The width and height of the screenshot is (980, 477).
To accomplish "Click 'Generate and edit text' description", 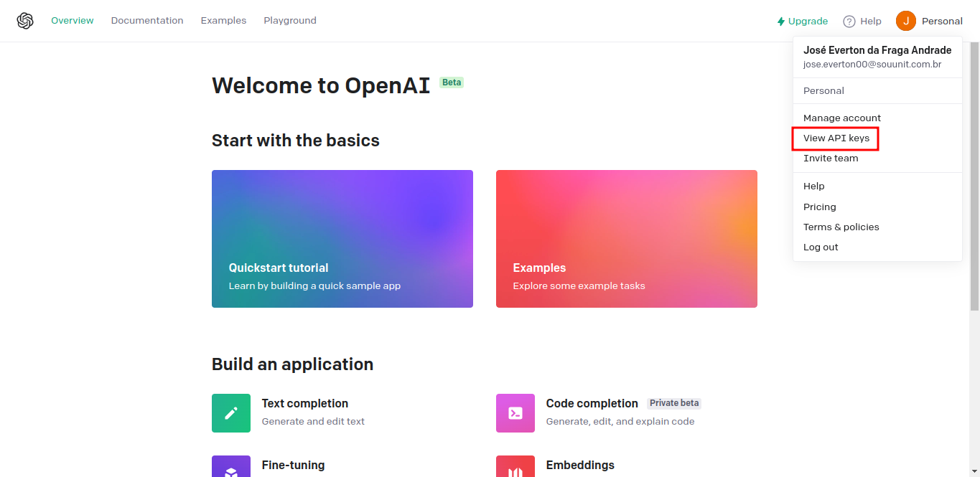I will (313, 421).
